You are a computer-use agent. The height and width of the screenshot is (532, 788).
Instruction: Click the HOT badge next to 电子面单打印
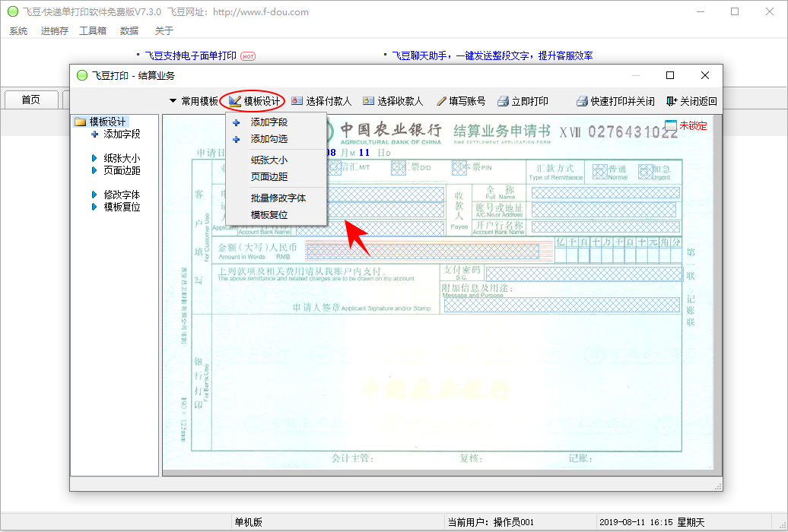pos(248,56)
